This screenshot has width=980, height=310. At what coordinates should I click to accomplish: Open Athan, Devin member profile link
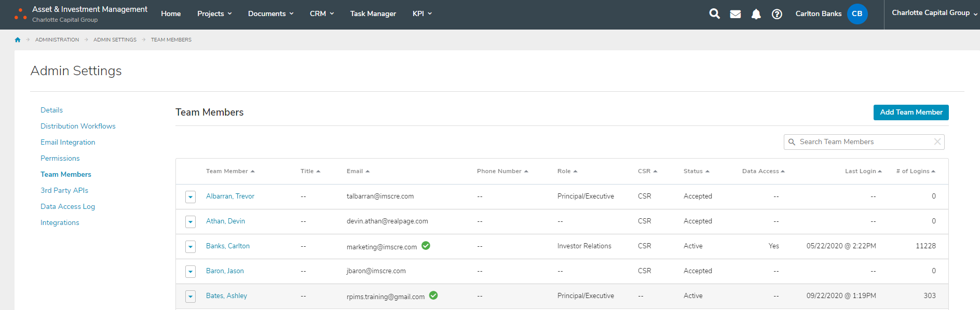click(x=225, y=221)
